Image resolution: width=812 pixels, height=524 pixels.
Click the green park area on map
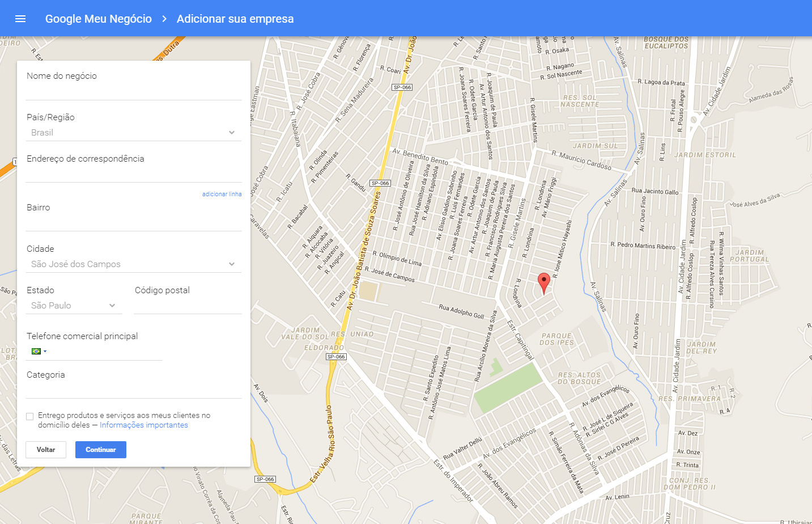tap(507, 387)
